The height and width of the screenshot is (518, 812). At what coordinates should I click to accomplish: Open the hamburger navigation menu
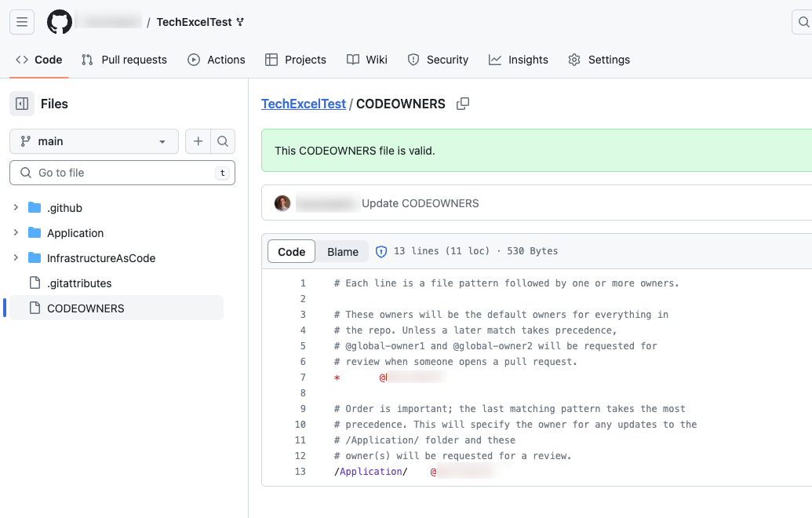(x=22, y=22)
